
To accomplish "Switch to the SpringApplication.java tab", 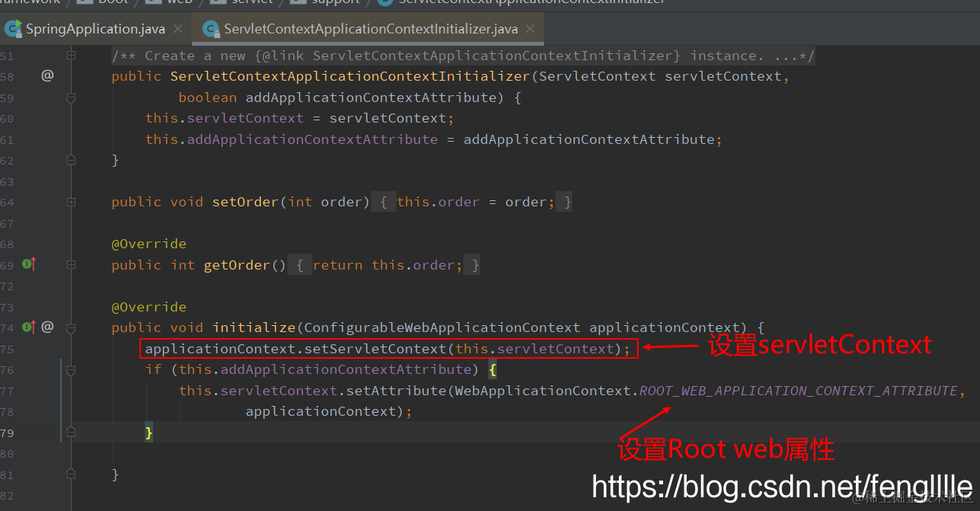I will coord(95,29).
